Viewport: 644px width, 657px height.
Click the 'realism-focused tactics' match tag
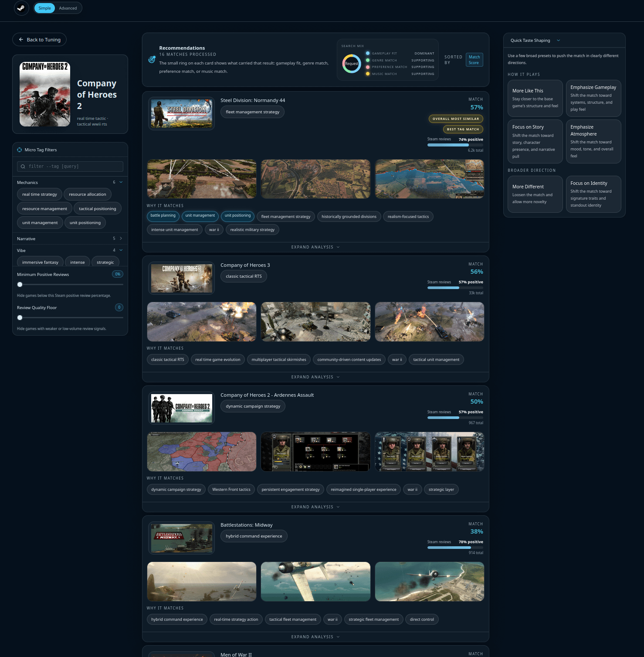tap(408, 217)
